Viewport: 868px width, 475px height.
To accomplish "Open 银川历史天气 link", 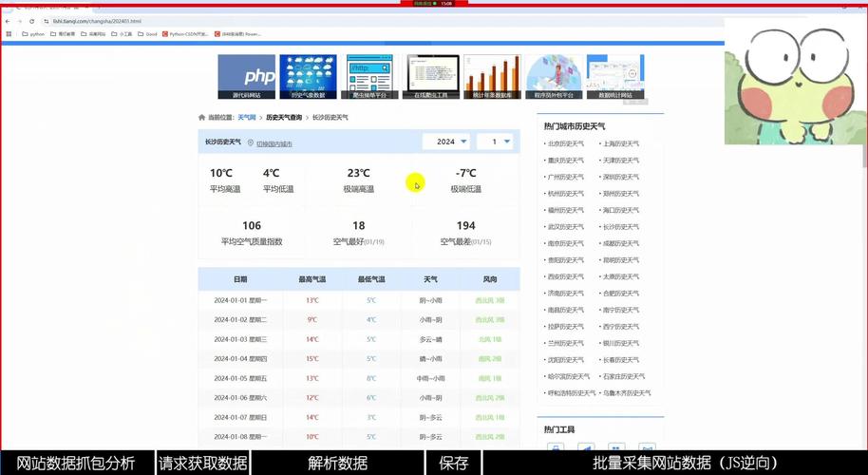I will 620,343.
